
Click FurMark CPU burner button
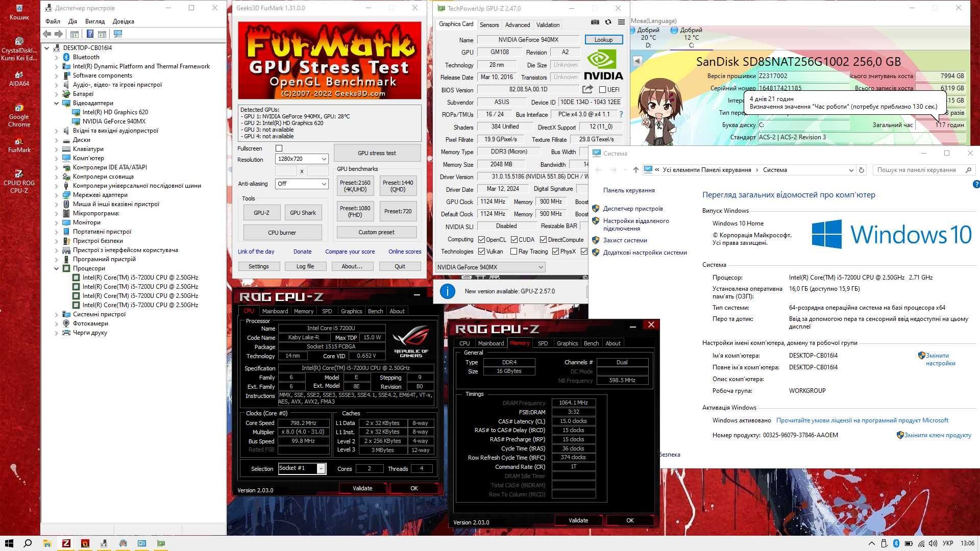(x=282, y=233)
